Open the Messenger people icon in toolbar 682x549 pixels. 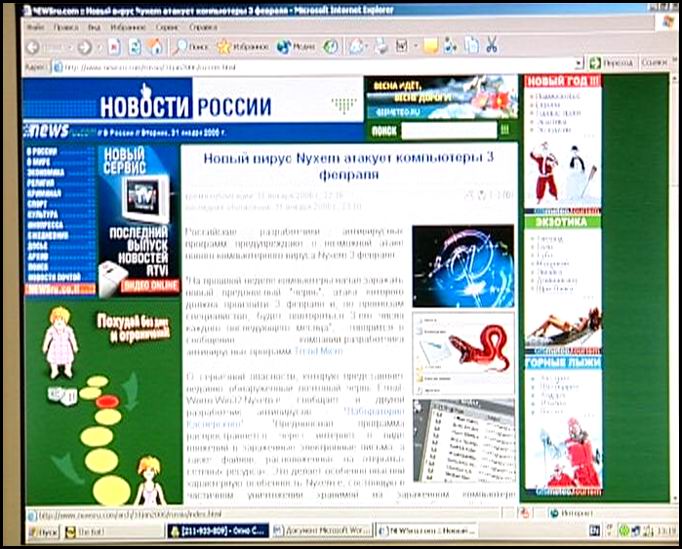[451, 46]
